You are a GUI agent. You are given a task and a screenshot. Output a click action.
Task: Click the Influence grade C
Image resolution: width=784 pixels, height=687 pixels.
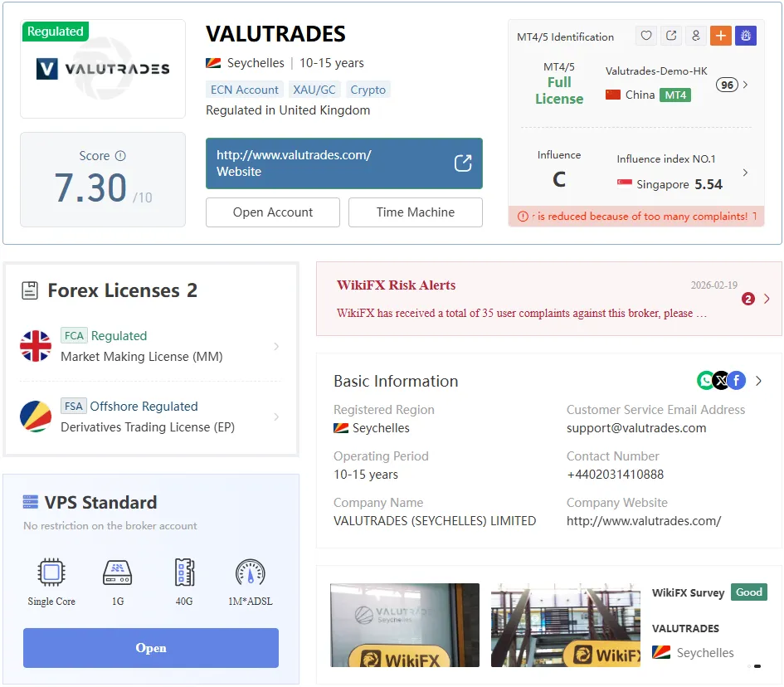(559, 179)
